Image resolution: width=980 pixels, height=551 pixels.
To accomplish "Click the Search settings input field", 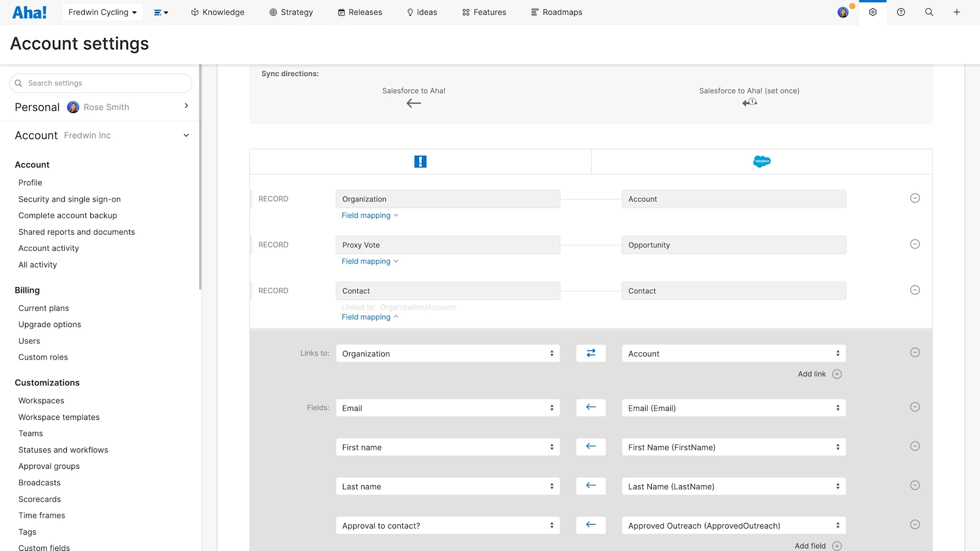I will (x=101, y=83).
